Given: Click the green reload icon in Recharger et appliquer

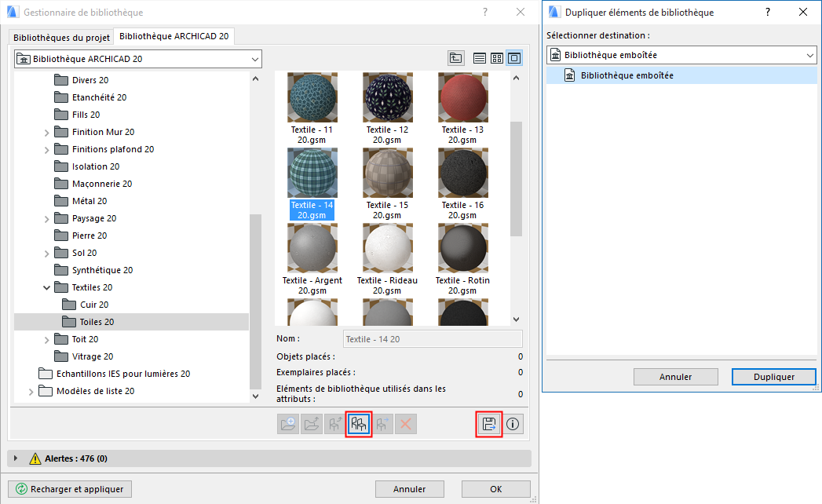Looking at the screenshot, I should pos(21,489).
